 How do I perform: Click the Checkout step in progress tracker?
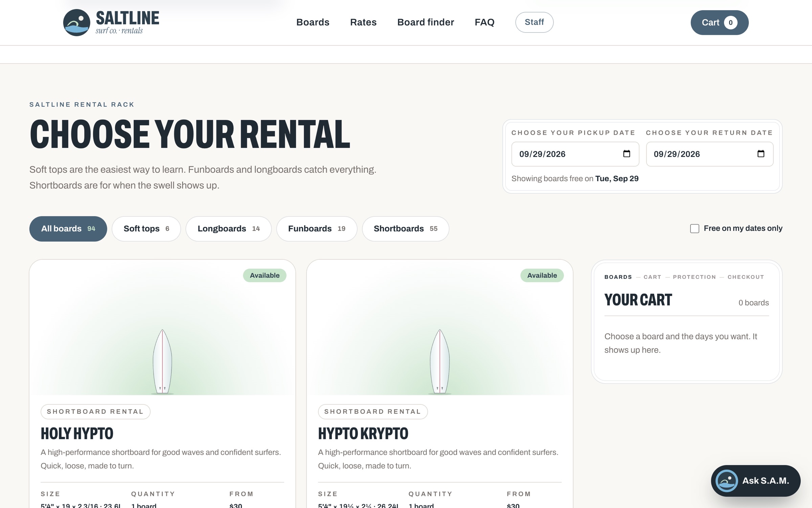746,277
